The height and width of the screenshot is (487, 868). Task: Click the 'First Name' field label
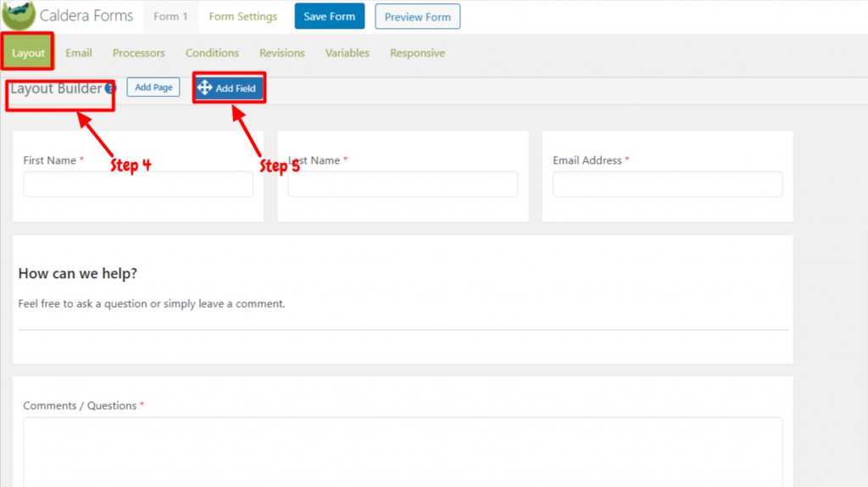click(50, 160)
